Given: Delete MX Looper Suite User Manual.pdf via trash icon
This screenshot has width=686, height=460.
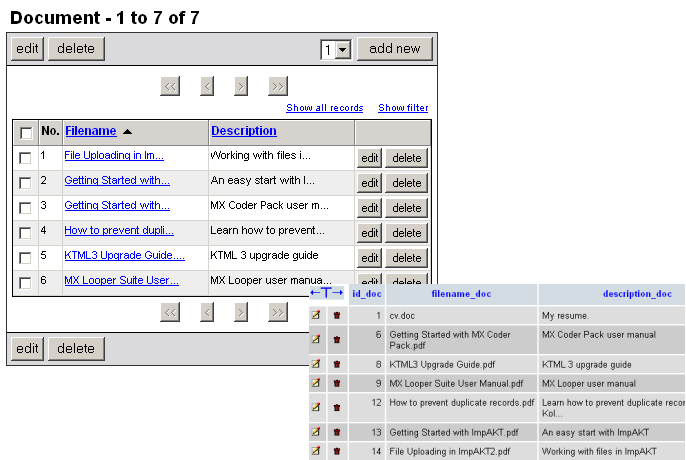Looking at the screenshot, I should (337, 382).
